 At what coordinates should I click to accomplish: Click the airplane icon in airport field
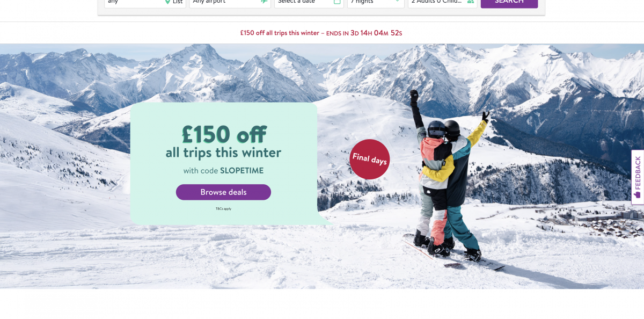click(x=264, y=2)
